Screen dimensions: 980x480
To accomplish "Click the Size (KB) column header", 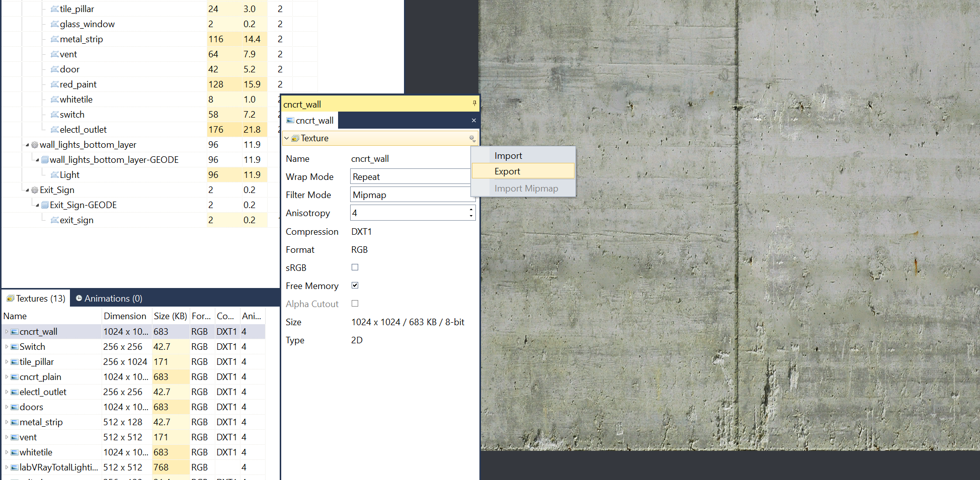I will tap(170, 316).
